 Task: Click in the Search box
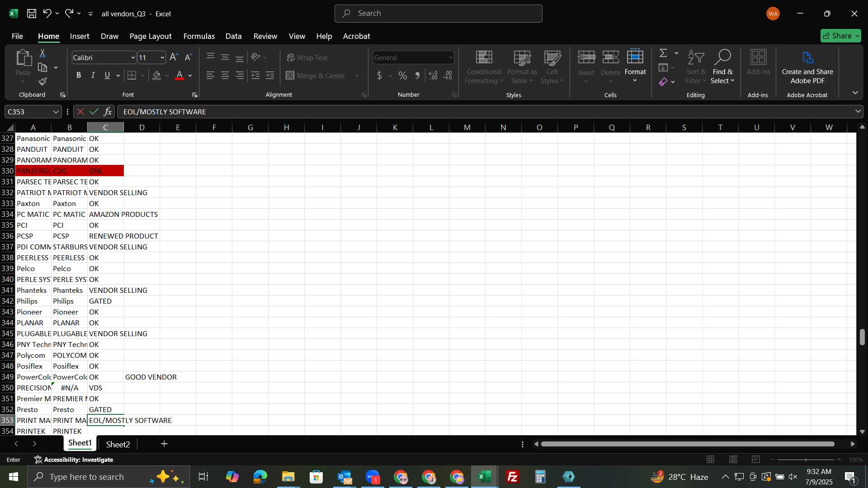tap(438, 14)
